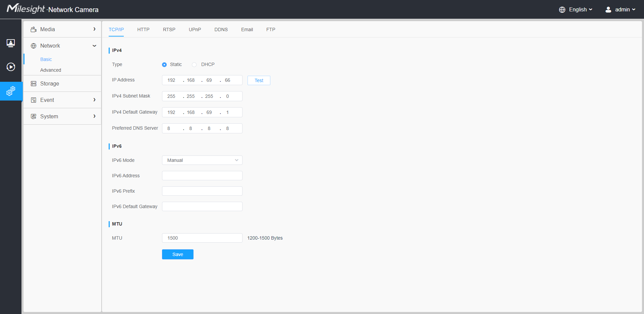Viewport: 644px width, 314px height.
Task: Select the Static IP type radio button
Action: [164, 65]
